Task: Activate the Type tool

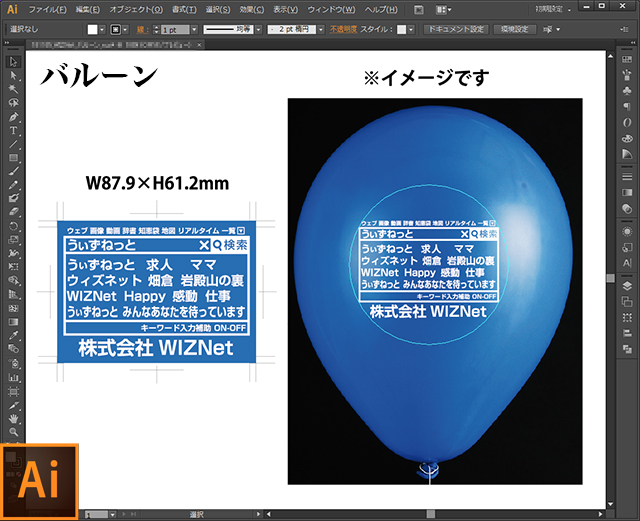Action: click(13, 130)
